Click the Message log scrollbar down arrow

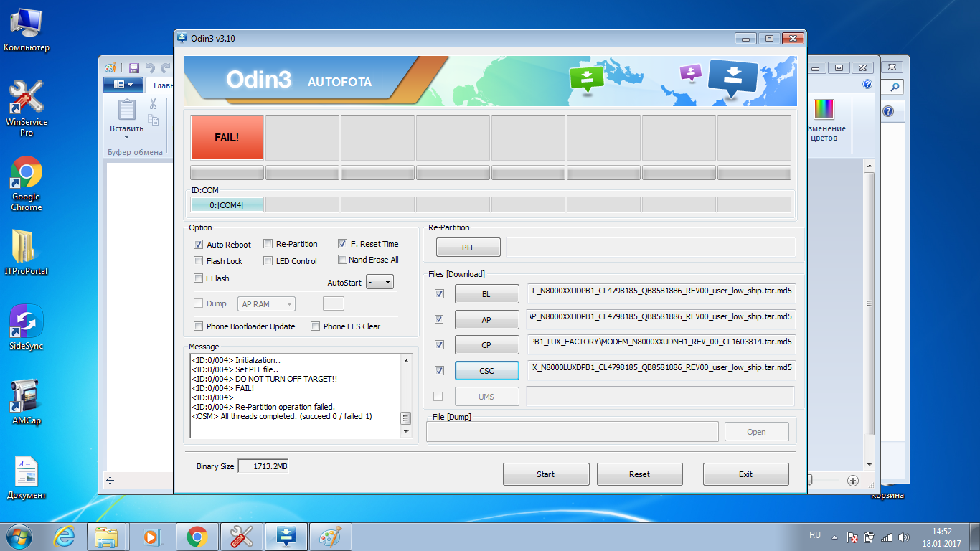click(x=406, y=432)
